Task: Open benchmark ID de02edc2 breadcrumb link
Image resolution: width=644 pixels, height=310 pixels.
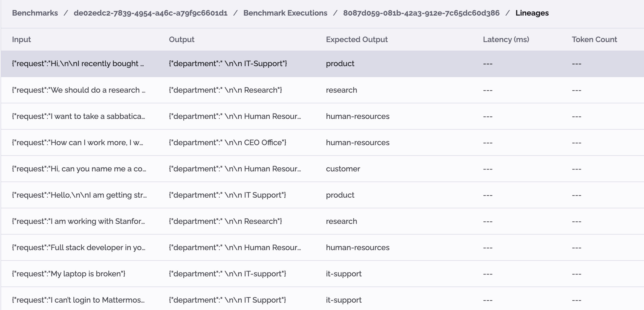Action: (x=151, y=13)
